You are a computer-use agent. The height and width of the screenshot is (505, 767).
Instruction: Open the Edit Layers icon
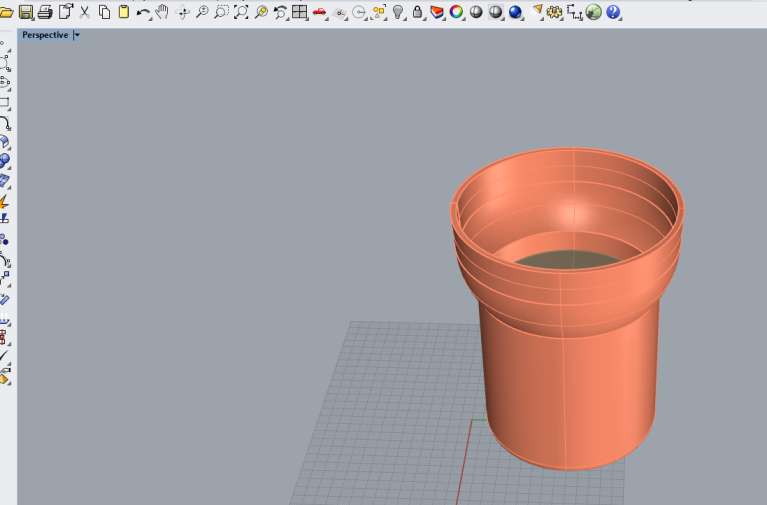[x=437, y=12]
